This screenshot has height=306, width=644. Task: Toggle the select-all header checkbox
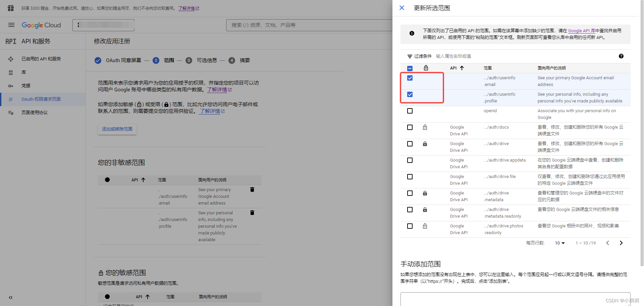[x=410, y=68]
